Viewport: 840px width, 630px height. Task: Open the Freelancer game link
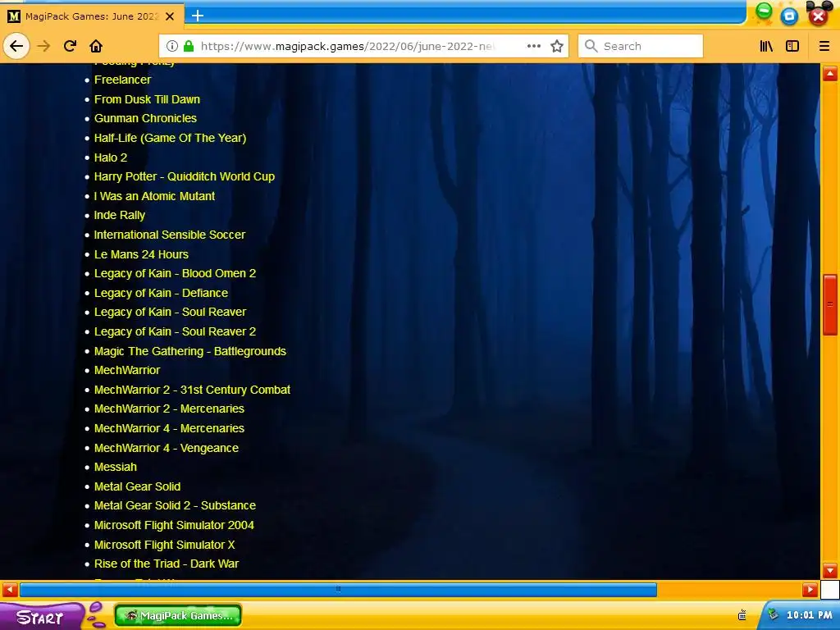[x=123, y=80]
